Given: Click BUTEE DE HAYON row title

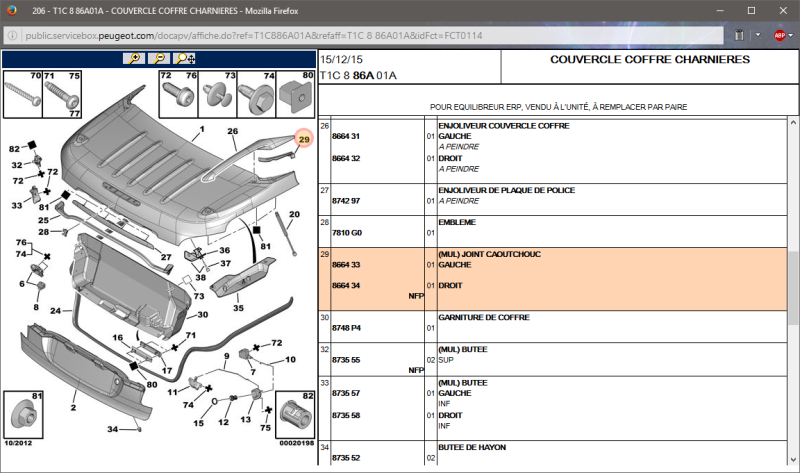Looking at the screenshot, I should [x=472, y=447].
